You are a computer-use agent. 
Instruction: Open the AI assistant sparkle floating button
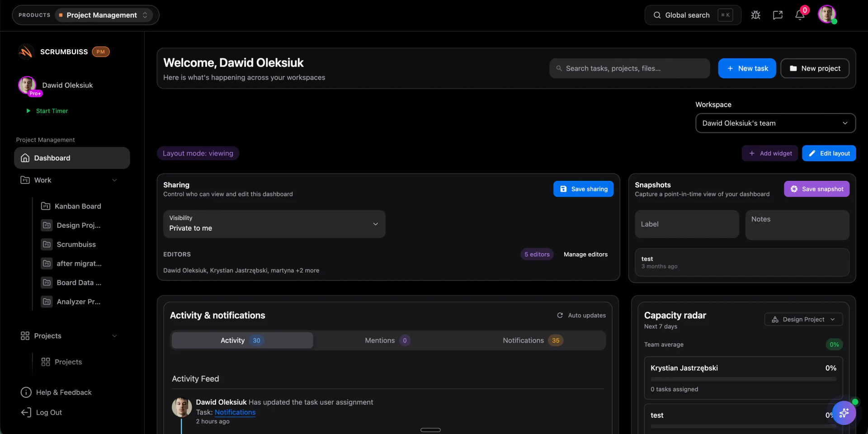click(844, 413)
